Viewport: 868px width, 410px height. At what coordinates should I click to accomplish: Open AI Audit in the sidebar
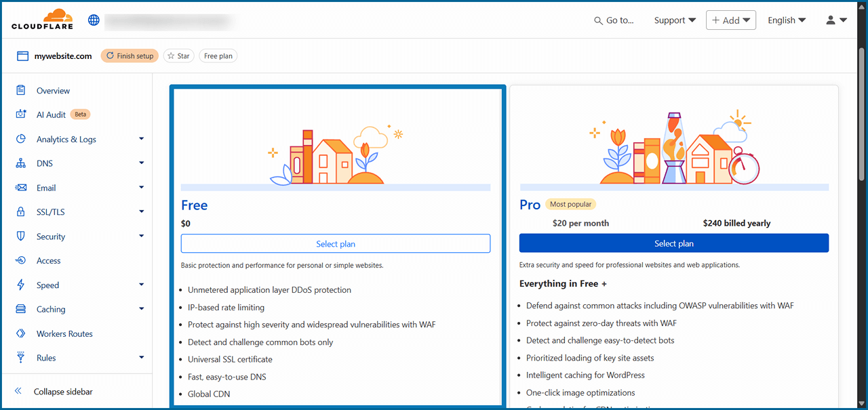point(51,115)
